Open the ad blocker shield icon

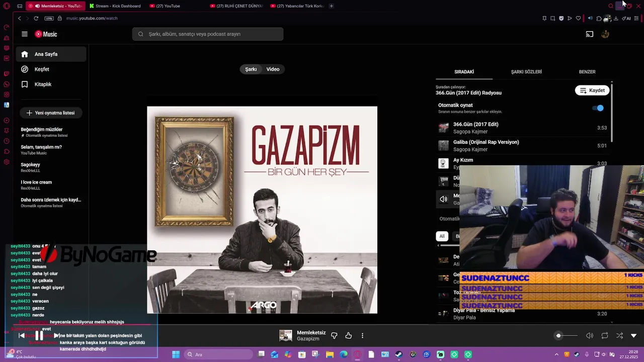coord(561,18)
